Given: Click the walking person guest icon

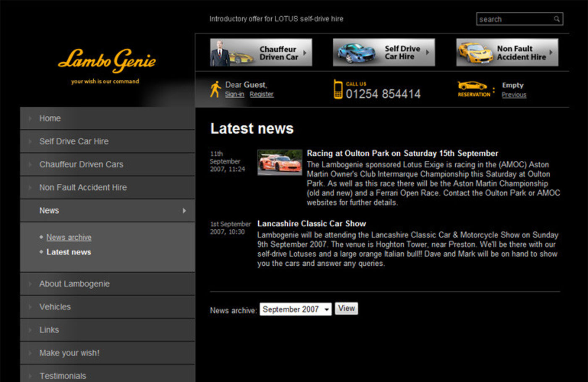Looking at the screenshot, I should [215, 89].
